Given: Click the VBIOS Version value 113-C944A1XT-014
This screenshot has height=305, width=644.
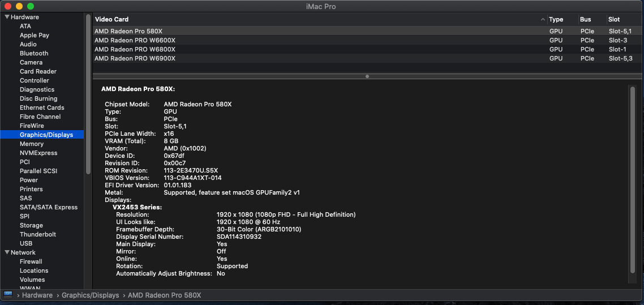Looking at the screenshot, I should [192, 178].
